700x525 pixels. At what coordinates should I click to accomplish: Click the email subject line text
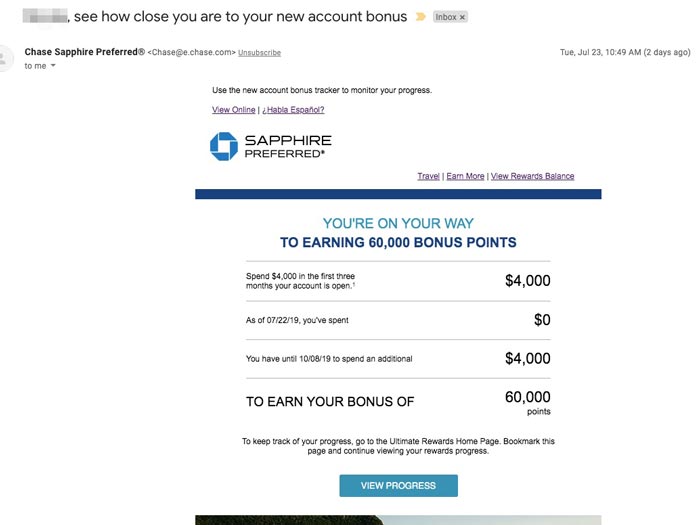click(x=240, y=17)
